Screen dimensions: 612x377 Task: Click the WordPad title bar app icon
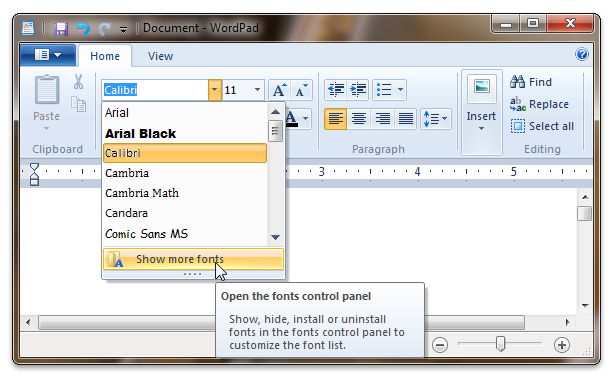pyautogui.click(x=28, y=28)
